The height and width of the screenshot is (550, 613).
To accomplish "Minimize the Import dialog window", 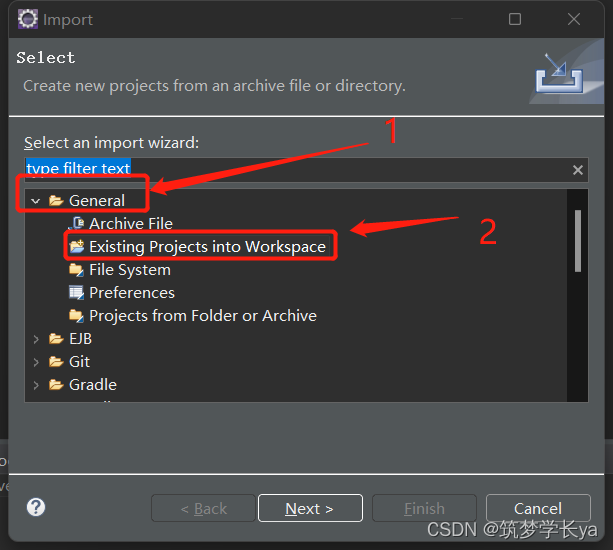I will click(457, 19).
